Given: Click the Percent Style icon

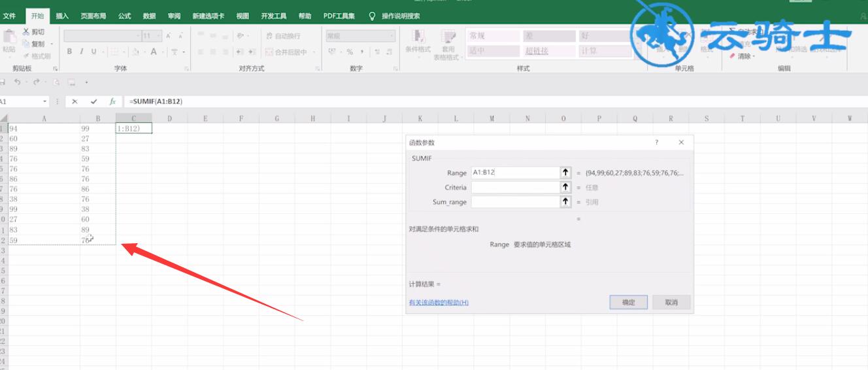Looking at the screenshot, I should point(350,52).
